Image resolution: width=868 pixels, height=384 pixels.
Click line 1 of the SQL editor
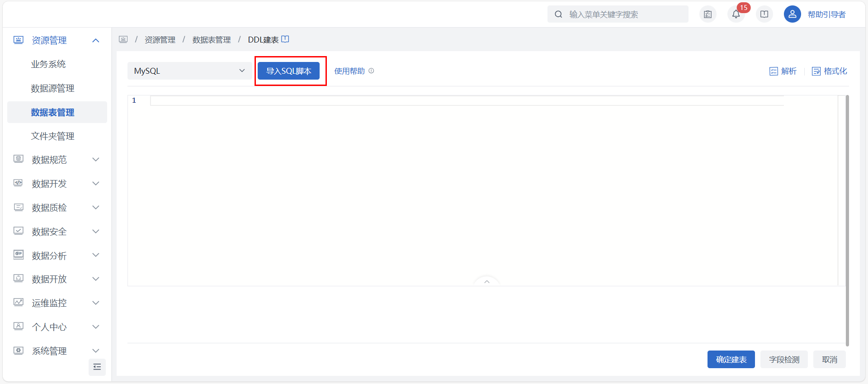click(x=467, y=100)
